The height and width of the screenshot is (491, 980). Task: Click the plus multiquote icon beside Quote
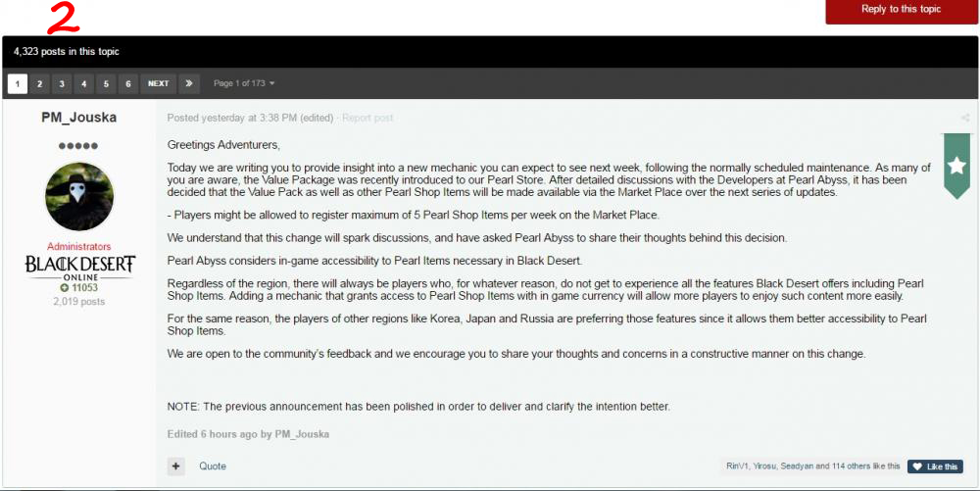tap(175, 466)
